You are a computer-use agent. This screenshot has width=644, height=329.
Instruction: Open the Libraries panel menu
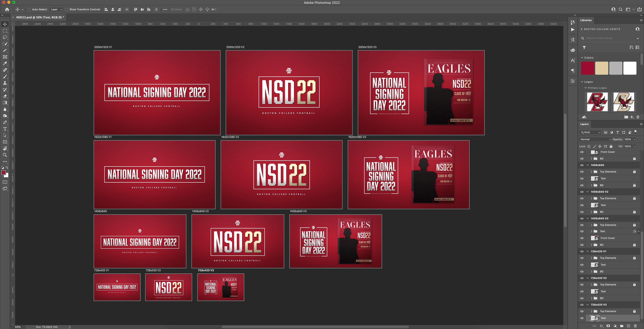[x=641, y=20]
